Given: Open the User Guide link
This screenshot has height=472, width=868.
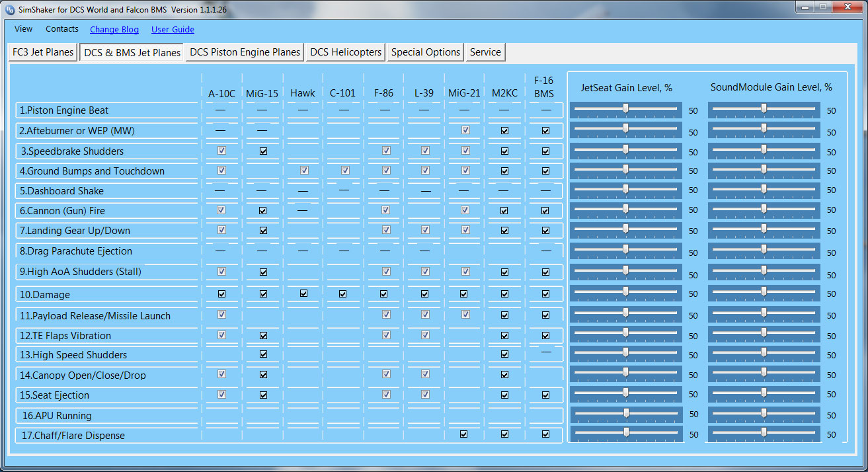Looking at the screenshot, I should [x=173, y=30].
